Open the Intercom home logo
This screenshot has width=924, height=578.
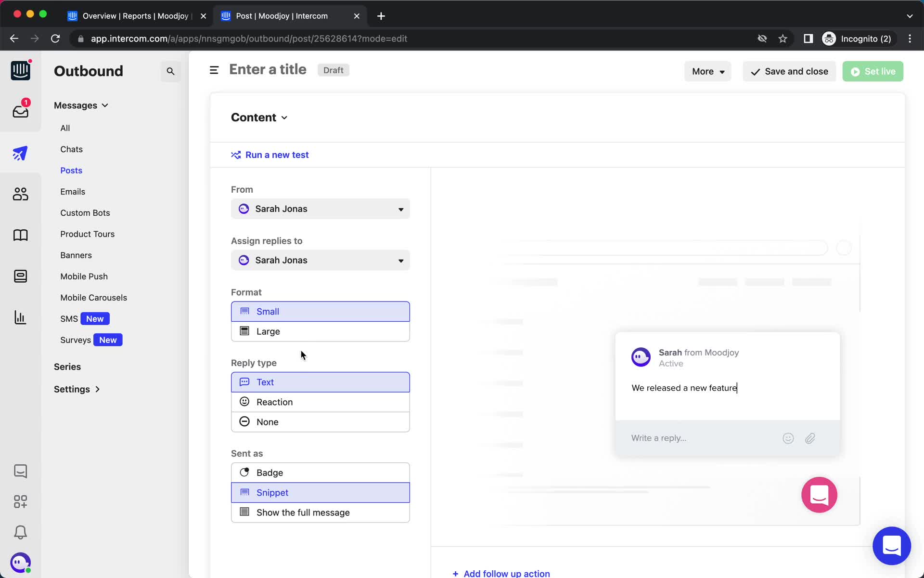20,71
